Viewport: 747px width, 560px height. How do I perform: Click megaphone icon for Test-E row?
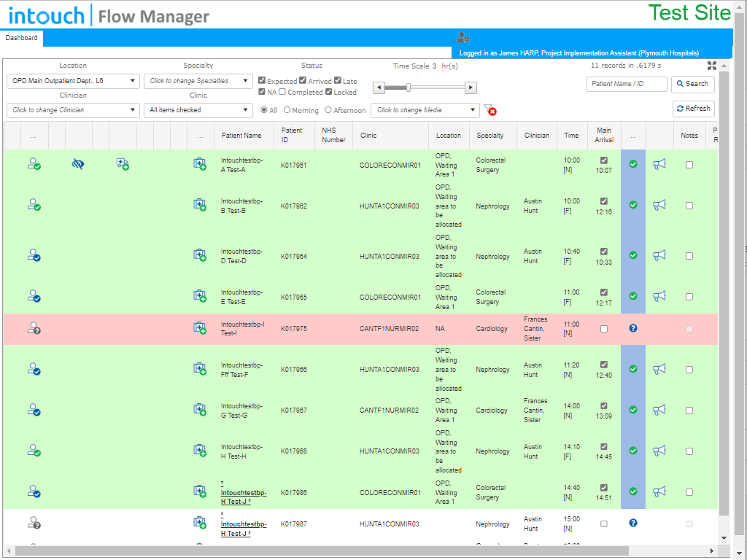pyautogui.click(x=659, y=296)
